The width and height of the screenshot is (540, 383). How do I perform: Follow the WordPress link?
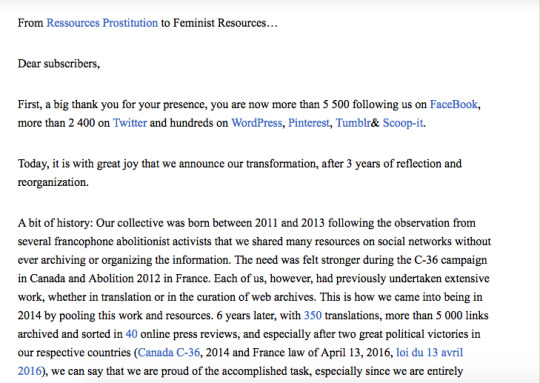coord(257,123)
